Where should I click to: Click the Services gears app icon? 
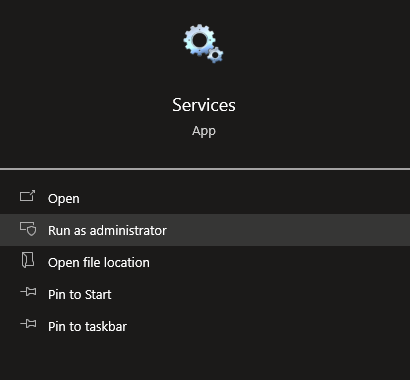coord(203,43)
